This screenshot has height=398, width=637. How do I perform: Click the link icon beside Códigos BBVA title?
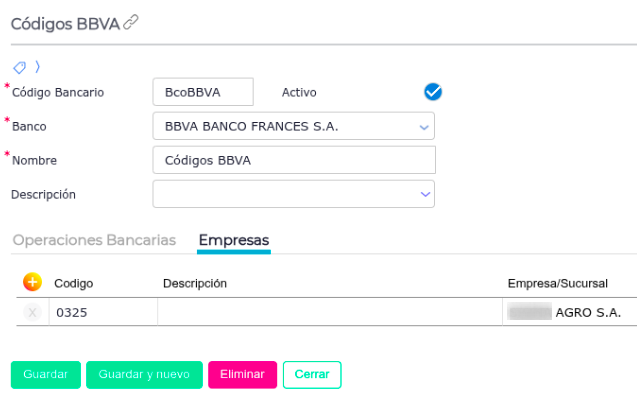point(131,22)
